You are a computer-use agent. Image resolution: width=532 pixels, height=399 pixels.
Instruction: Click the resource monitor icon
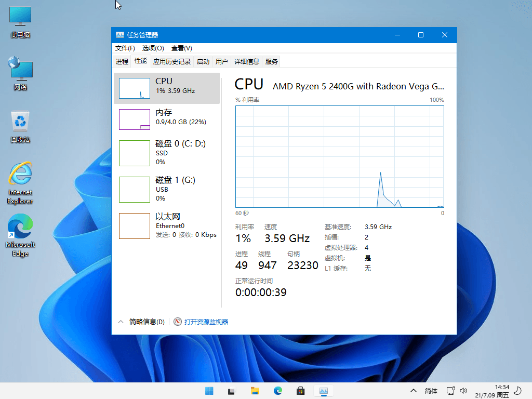click(x=178, y=322)
